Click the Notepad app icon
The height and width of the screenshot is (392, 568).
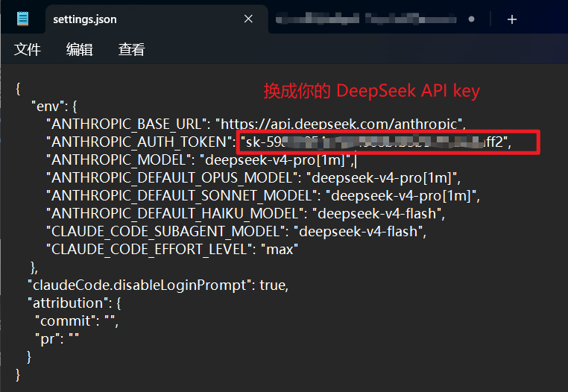[x=23, y=19]
